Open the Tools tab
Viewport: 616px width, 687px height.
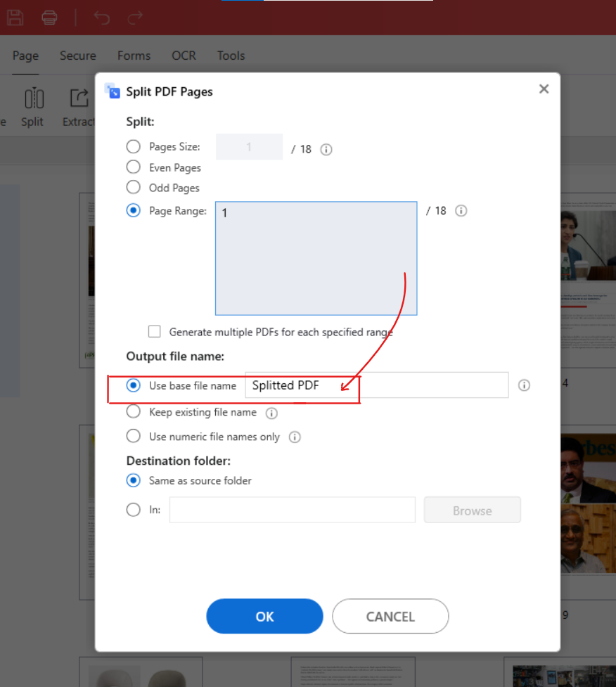coord(231,56)
